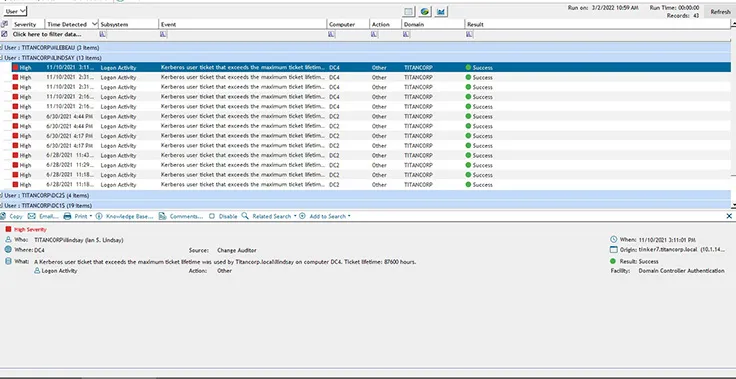Open the pie chart view icon
The image size is (736, 379).
(425, 11)
